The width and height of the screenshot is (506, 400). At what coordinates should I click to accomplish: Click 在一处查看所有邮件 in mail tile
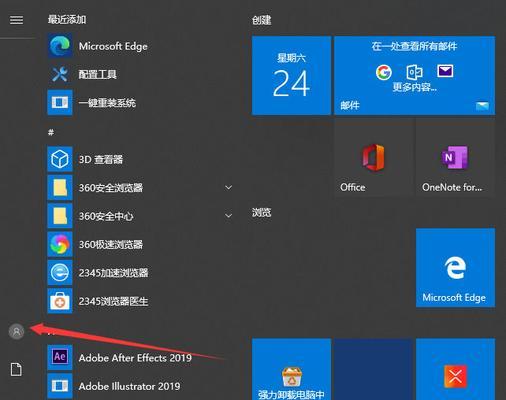[414, 46]
